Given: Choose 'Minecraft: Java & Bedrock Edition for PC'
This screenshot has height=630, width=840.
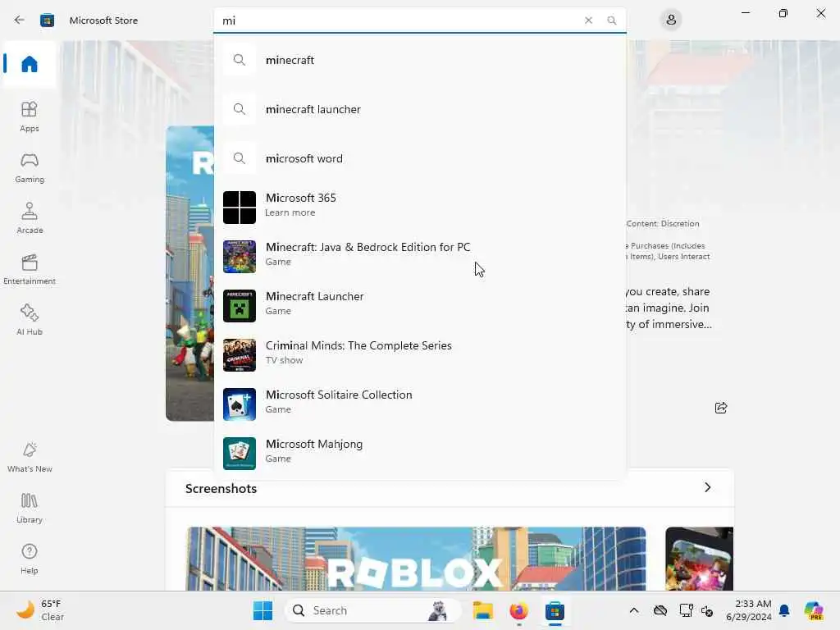Looking at the screenshot, I should pos(367,247).
